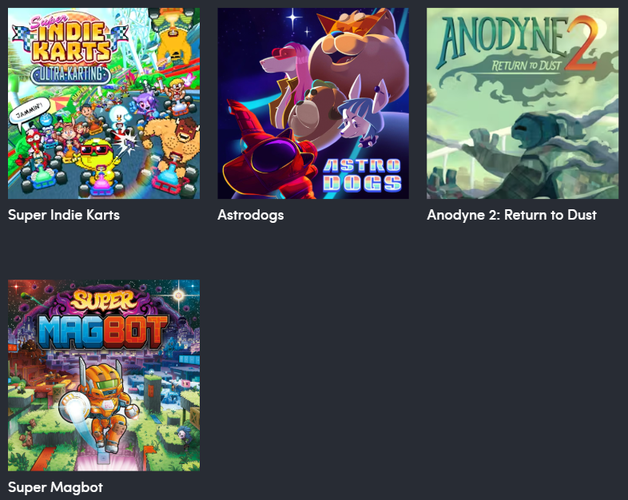The width and height of the screenshot is (628, 500).
Task: Select the blue-haired dog in Astrodogs cover
Action: pyautogui.click(x=360, y=116)
